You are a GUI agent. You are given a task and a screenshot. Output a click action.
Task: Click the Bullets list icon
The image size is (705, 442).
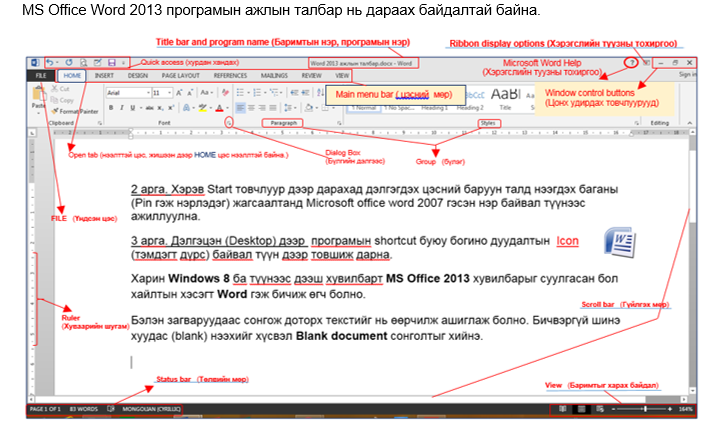coord(240,93)
